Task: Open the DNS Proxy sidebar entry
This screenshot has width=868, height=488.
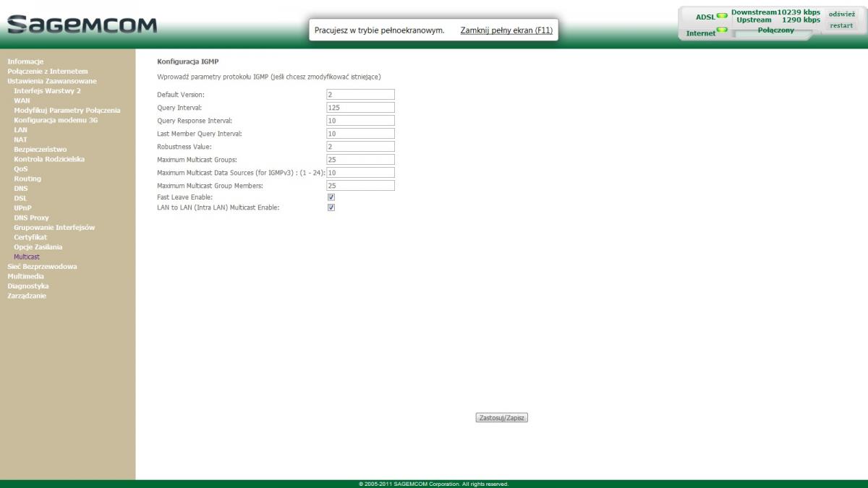Action: click(x=31, y=218)
